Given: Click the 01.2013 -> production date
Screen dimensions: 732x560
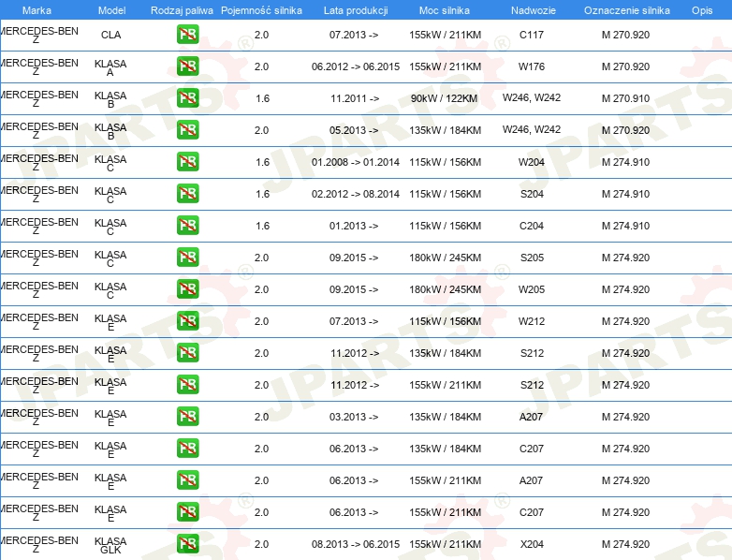Looking at the screenshot, I should (x=354, y=226).
